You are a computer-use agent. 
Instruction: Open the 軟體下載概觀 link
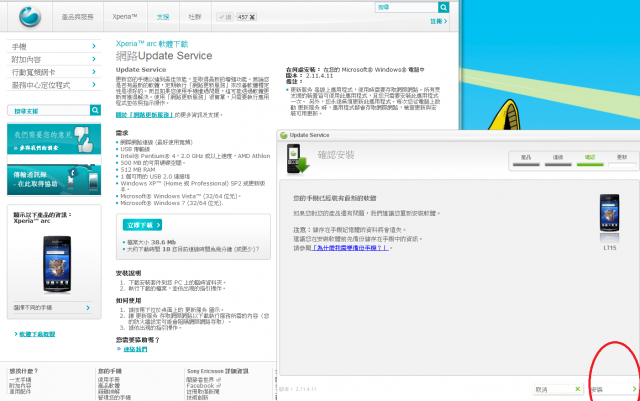click(x=35, y=334)
